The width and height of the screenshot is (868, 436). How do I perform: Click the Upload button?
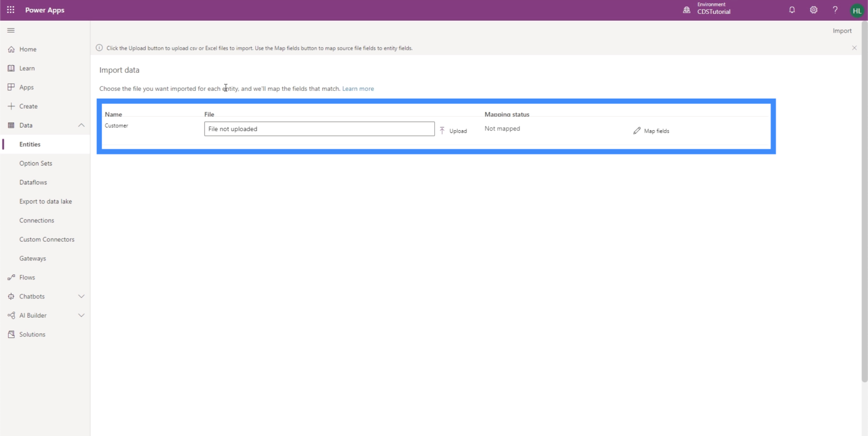[453, 131]
